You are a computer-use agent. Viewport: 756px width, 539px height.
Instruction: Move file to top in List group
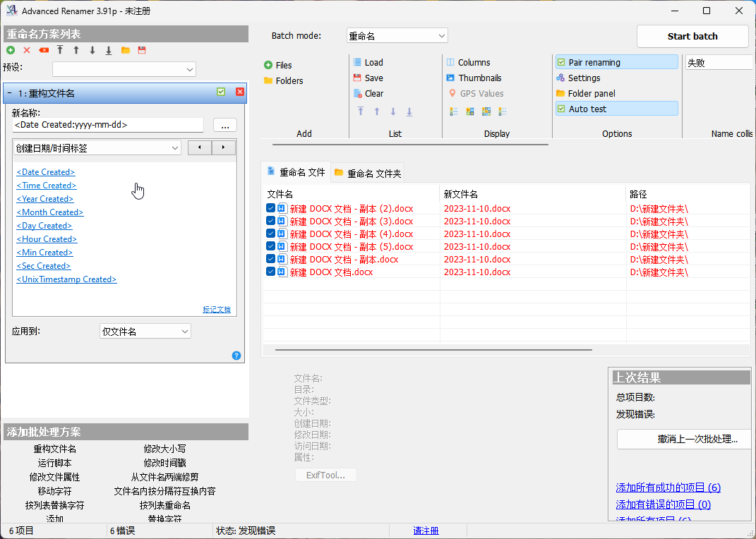361,111
